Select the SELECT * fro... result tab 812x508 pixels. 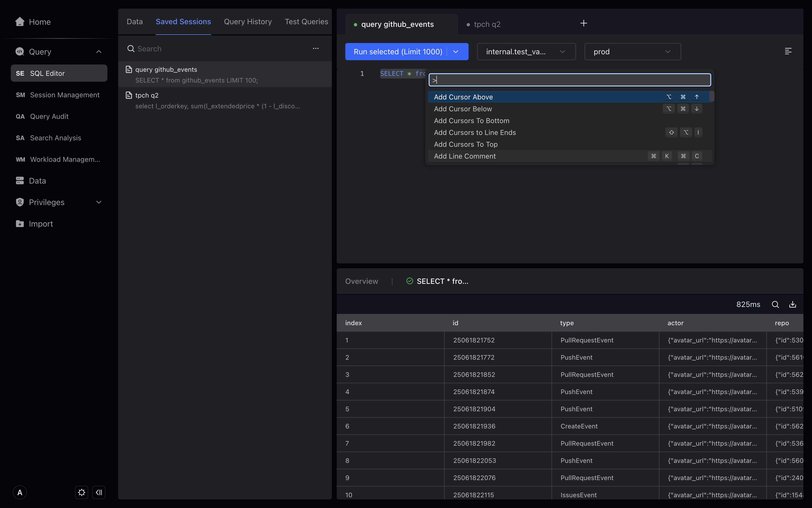point(437,281)
